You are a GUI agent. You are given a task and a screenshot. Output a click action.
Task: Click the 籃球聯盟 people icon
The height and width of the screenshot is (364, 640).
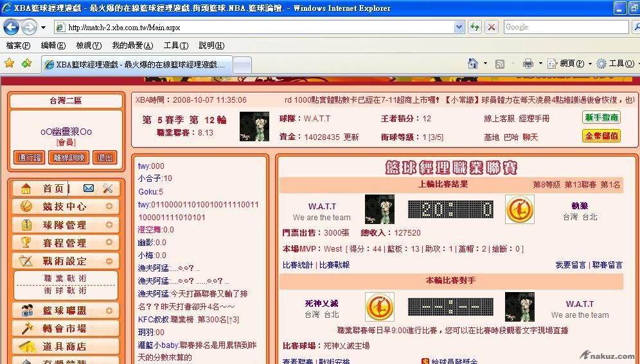(x=27, y=311)
